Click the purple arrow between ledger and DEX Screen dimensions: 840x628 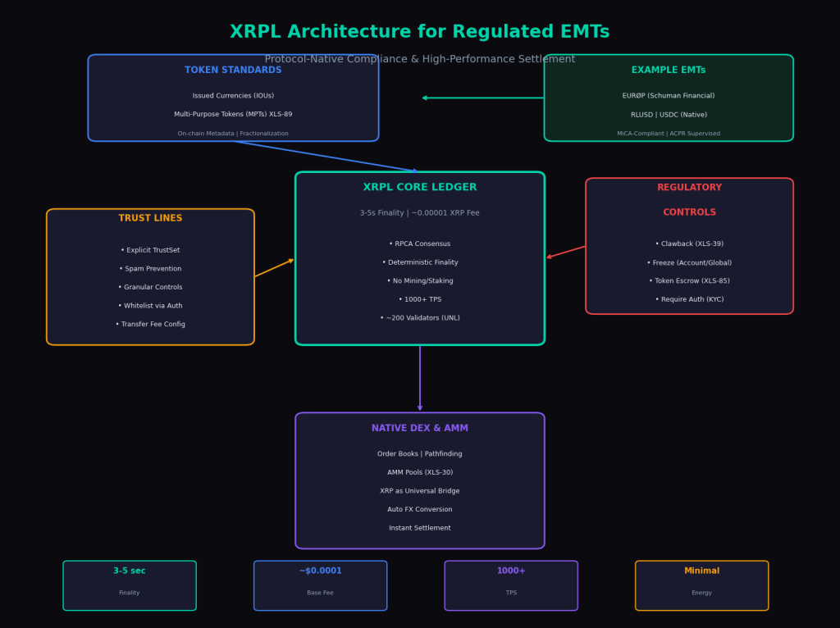pos(420,378)
